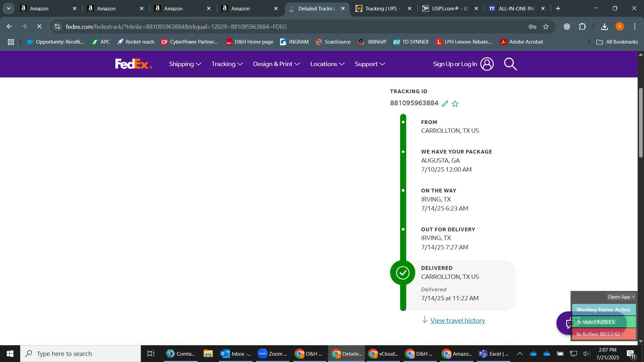Image resolution: width=644 pixels, height=362 pixels.
Task: Close the Tracking | UPS tab
Action: [x=410, y=8]
